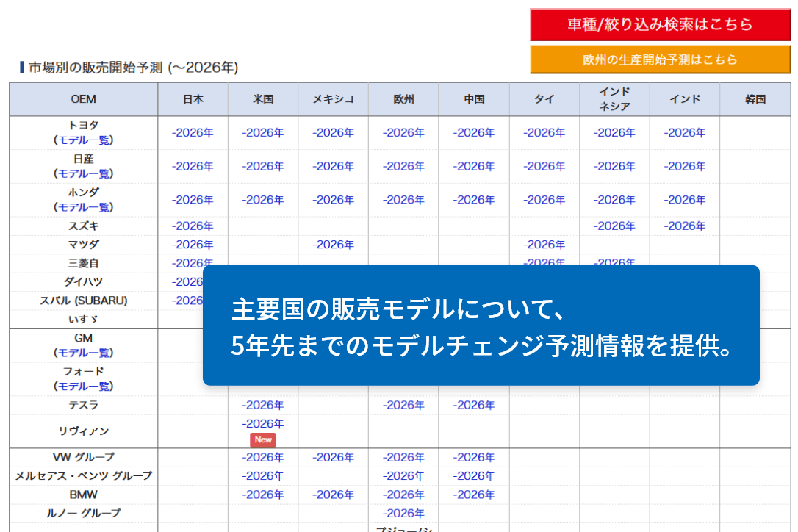Click トヨタ's -2026年 link under メキシコ
The width and height of the screenshot is (798, 532).
pos(333,133)
